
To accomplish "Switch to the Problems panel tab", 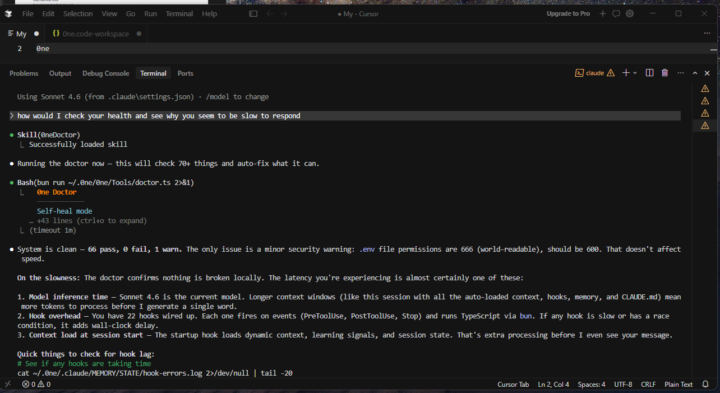I will 24,73.
